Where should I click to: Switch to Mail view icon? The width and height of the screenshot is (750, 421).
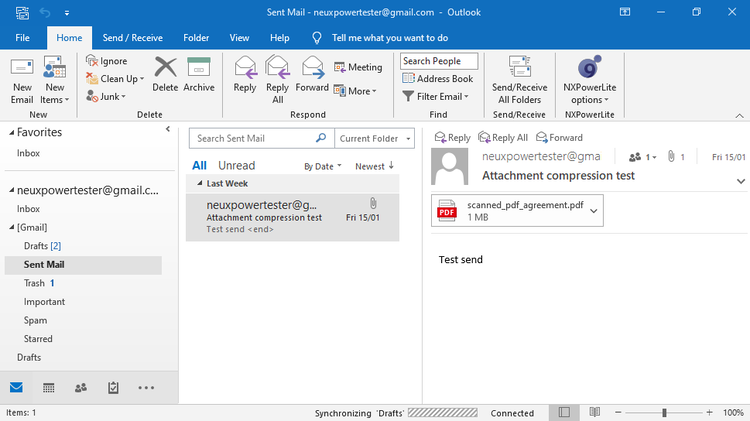[16, 388]
